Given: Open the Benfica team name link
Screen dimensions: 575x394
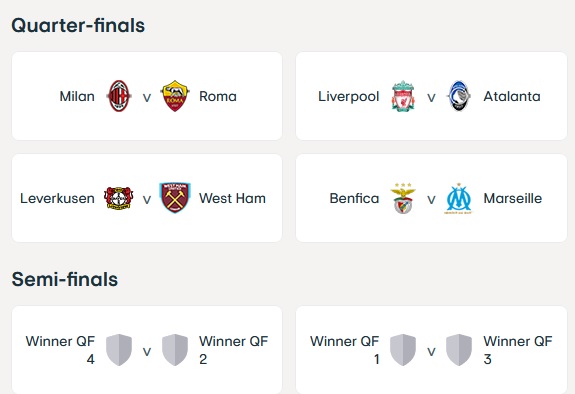Looking at the screenshot, I should [x=354, y=198].
